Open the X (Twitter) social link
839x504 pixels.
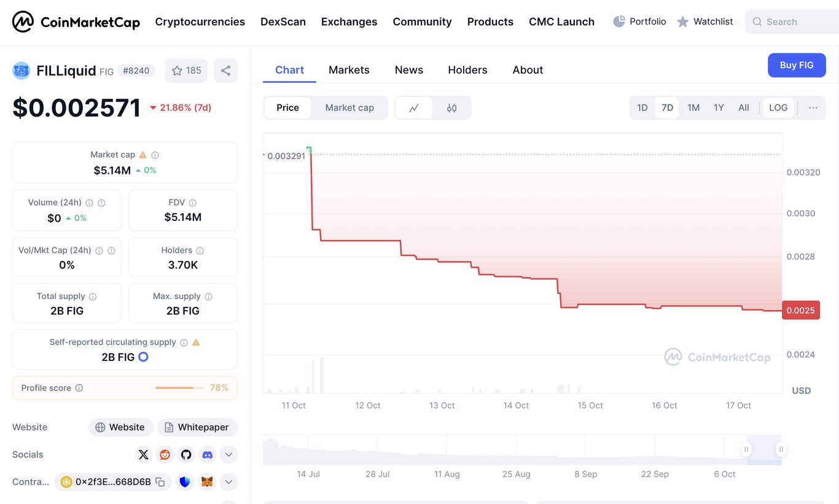coord(144,455)
